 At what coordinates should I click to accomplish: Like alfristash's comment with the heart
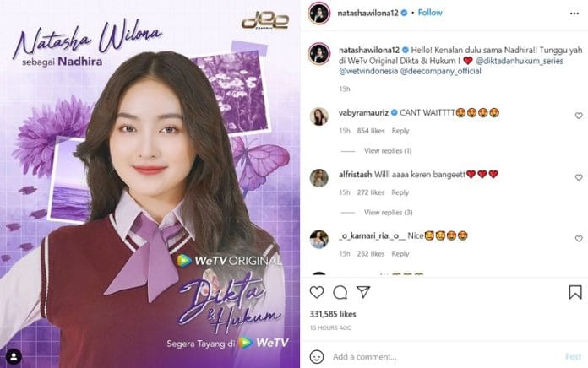579,177
